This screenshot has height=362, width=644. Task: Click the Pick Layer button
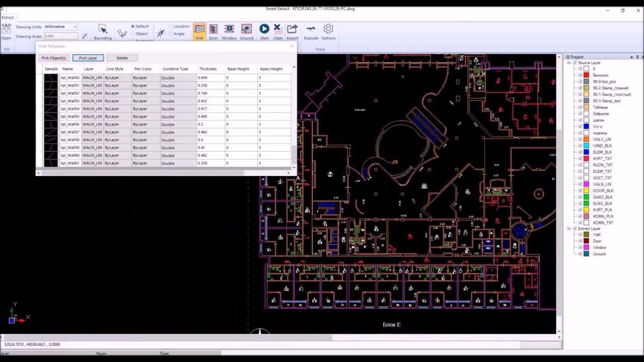click(x=88, y=58)
